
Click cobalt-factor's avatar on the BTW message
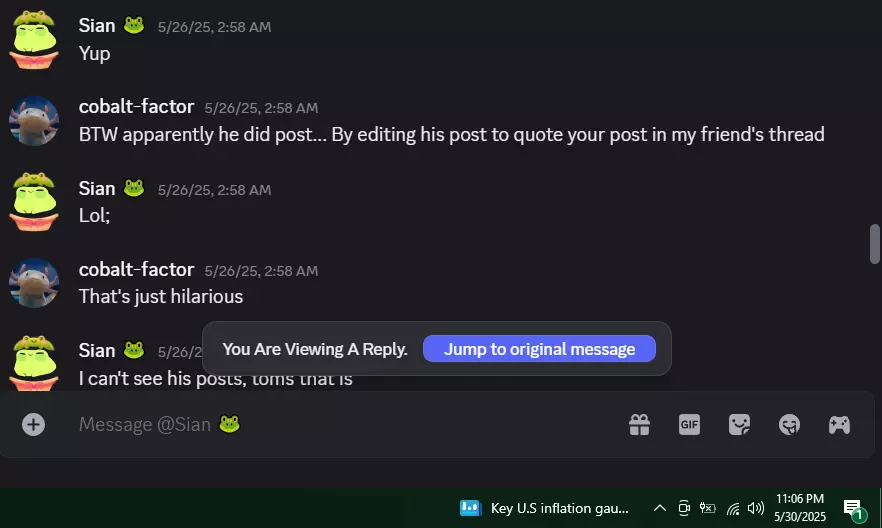point(34,121)
